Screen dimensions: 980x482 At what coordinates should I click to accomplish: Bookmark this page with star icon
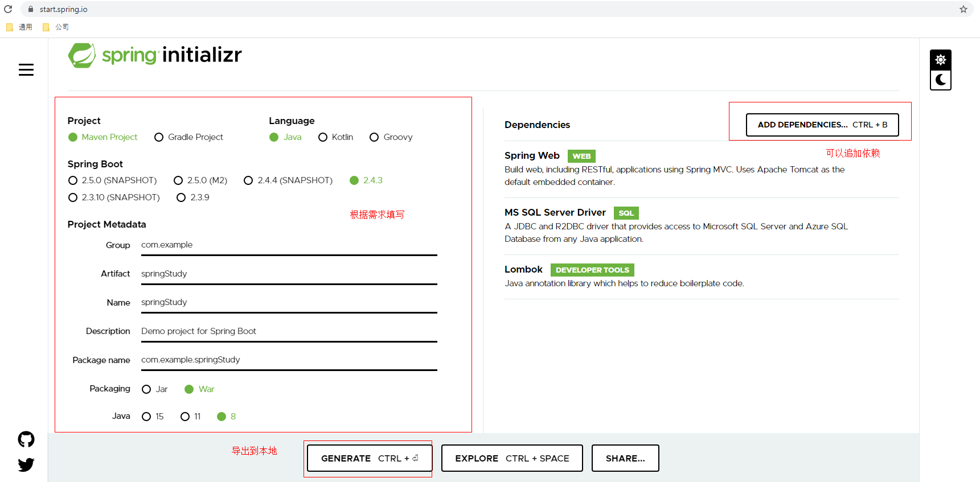(963, 9)
